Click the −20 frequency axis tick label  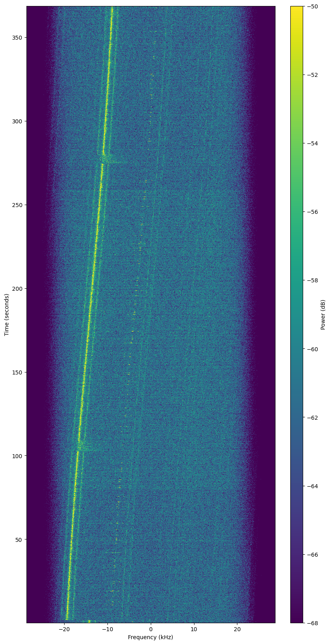tap(64, 629)
